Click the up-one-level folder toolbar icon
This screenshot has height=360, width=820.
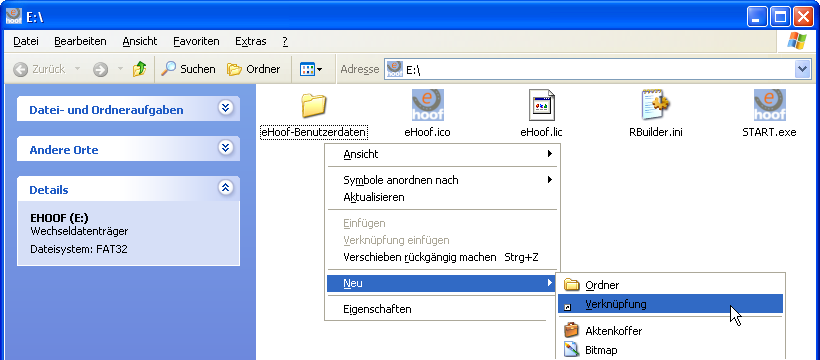click(139, 69)
